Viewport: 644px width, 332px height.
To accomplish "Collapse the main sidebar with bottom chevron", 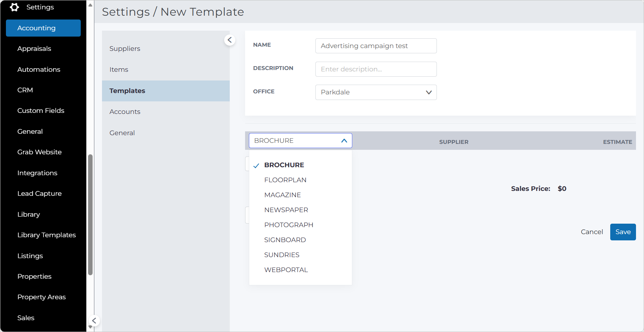I will pyautogui.click(x=94, y=321).
